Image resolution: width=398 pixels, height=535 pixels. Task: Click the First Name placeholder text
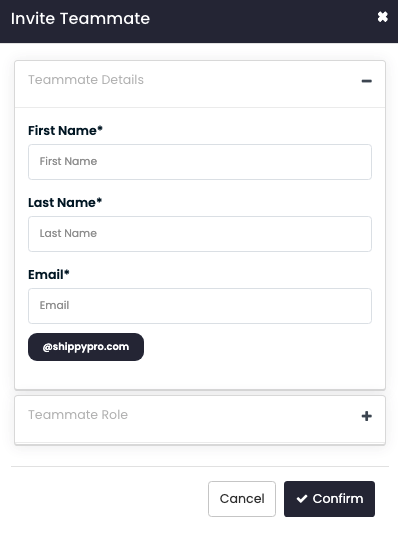68,161
